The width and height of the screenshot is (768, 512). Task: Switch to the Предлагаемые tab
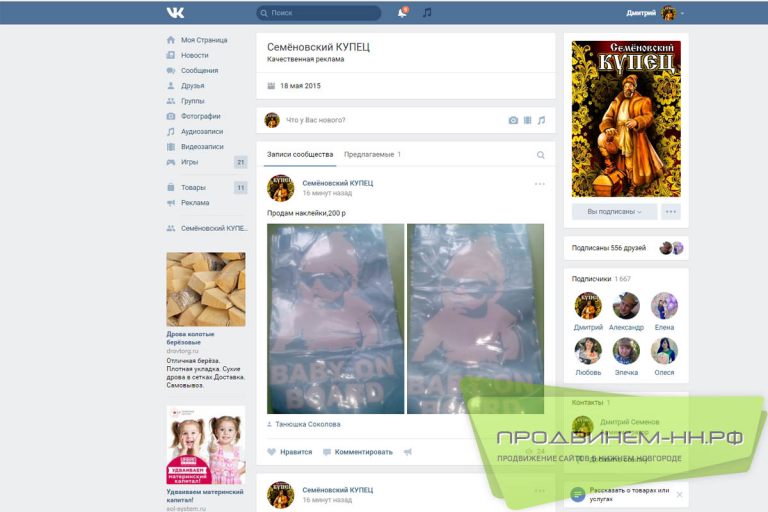[x=372, y=154]
